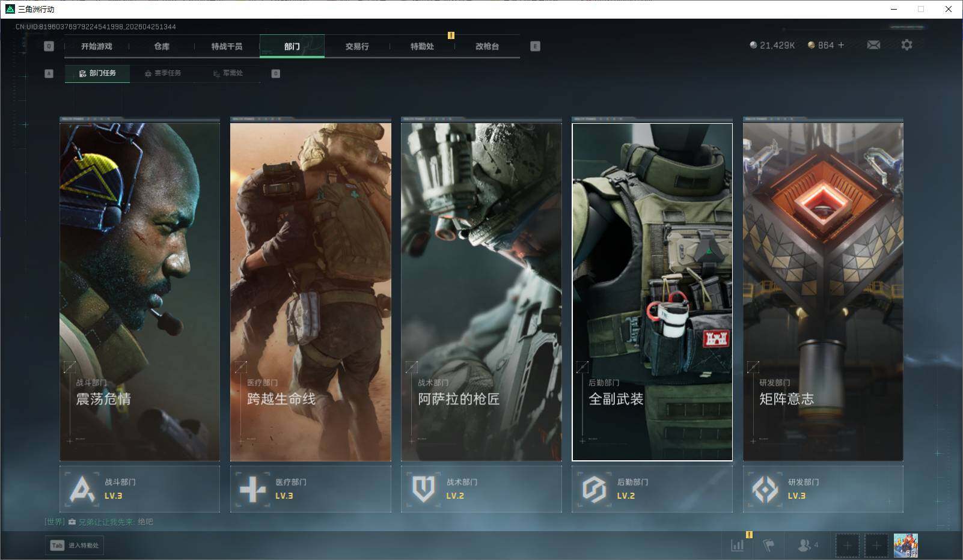Click the gold coin icon beside 864
Viewport: 963px width, 560px height.
tap(811, 45)
